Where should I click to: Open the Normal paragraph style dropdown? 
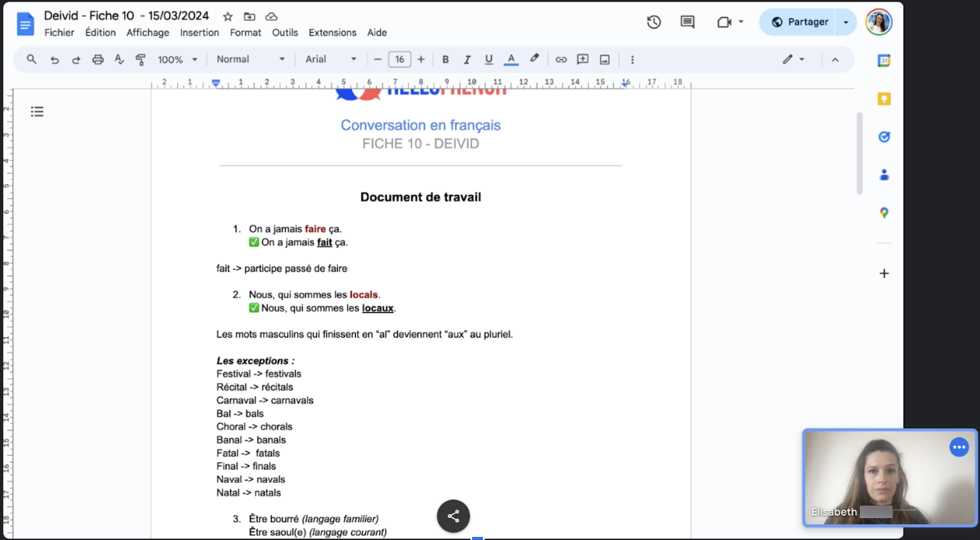point(250,59)
